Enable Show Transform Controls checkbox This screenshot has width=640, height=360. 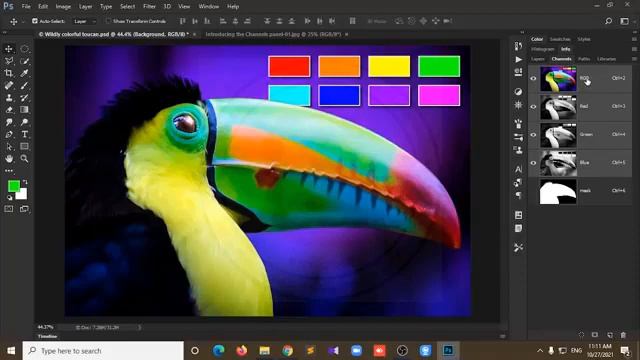point(108,21)
